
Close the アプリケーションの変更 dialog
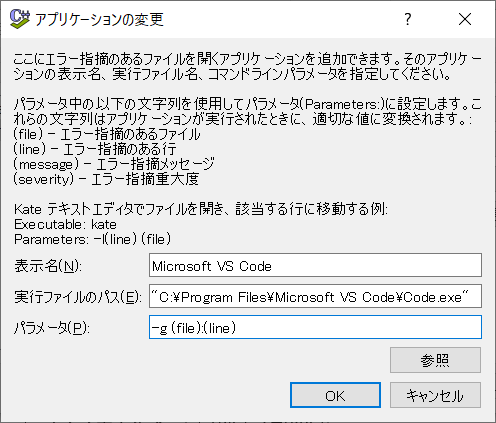[465, 19]
